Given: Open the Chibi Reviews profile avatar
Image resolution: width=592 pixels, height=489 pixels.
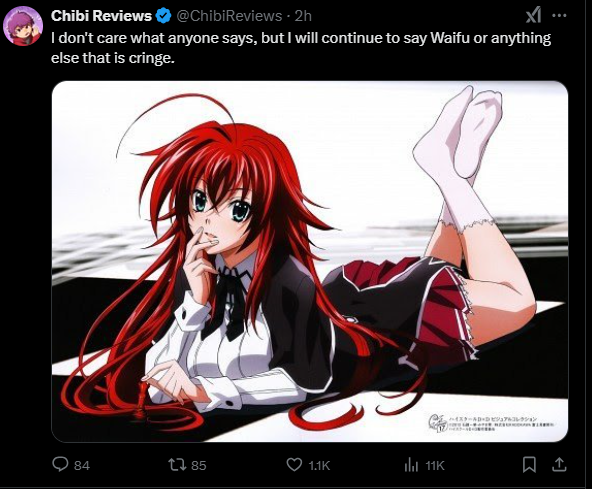Looking at the screenshot, I should (x=22, y=26).
